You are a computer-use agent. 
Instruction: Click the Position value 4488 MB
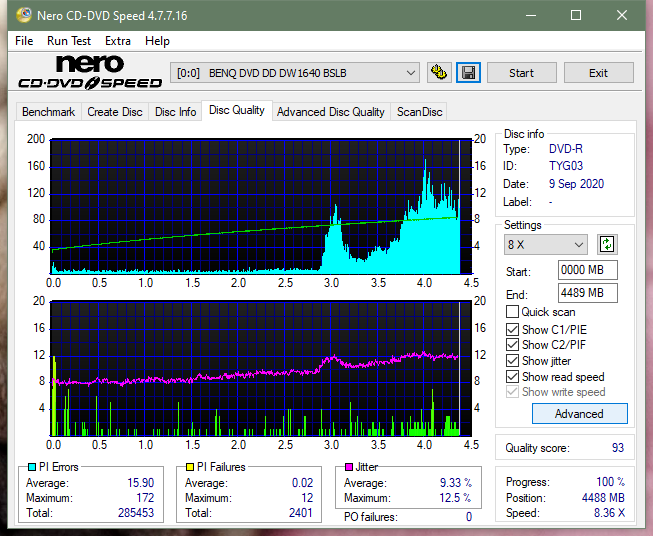tap(603, 498)
